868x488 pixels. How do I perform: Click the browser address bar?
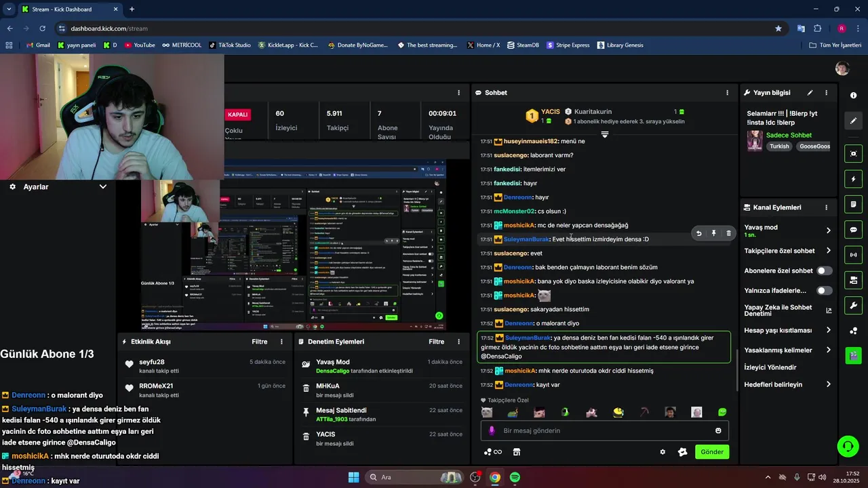pos(420,28)
